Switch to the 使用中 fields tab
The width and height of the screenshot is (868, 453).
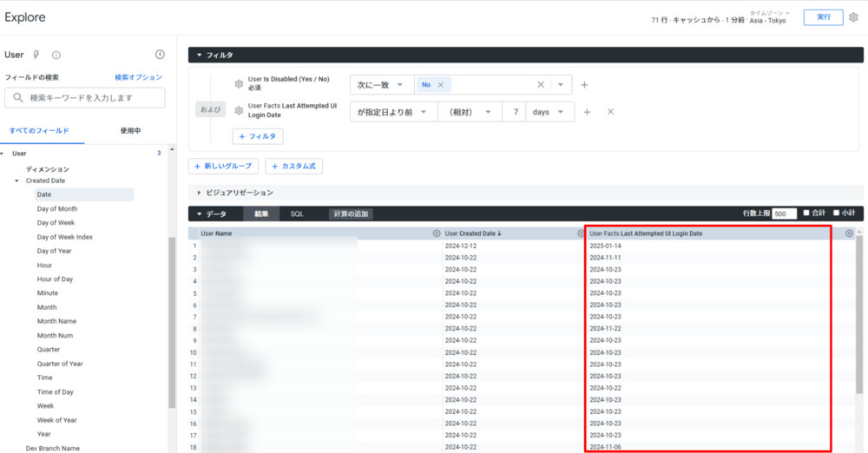130,131
